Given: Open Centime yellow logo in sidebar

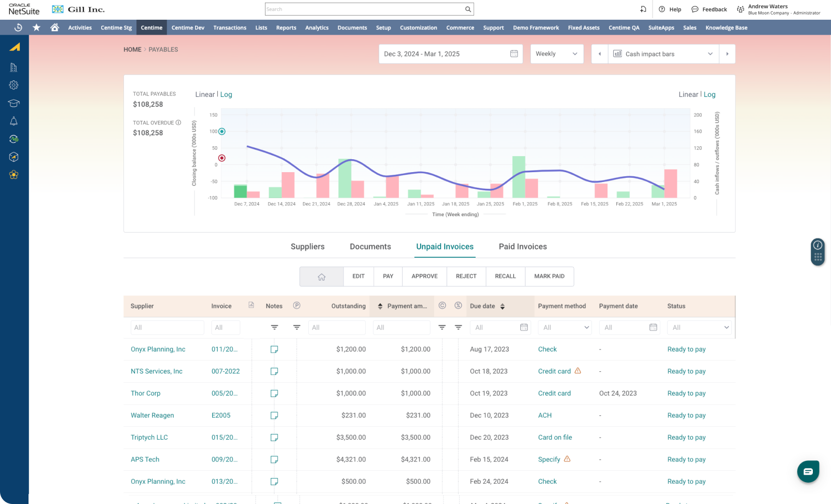Looking at the screenshot, I should click(15, 47).
